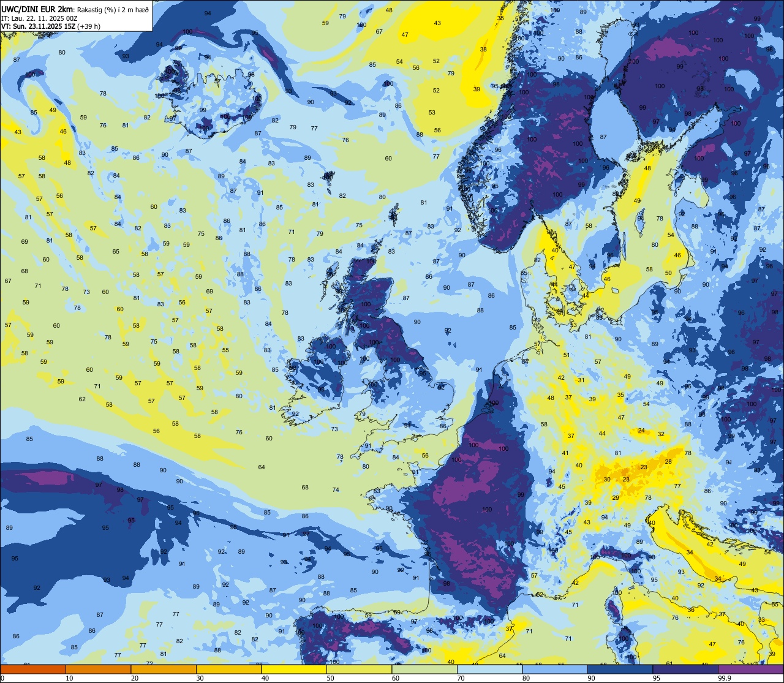Click the pale green 60 to 70 swatch

tap(424, 670)
